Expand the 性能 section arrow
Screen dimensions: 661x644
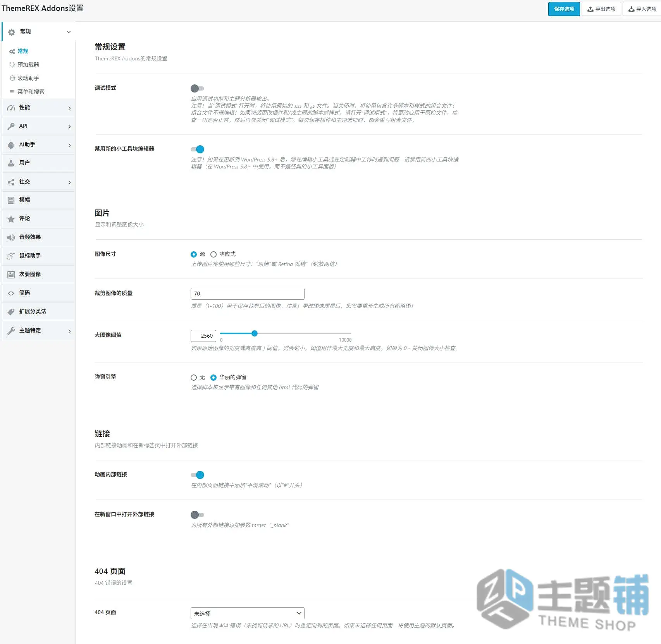69,108
